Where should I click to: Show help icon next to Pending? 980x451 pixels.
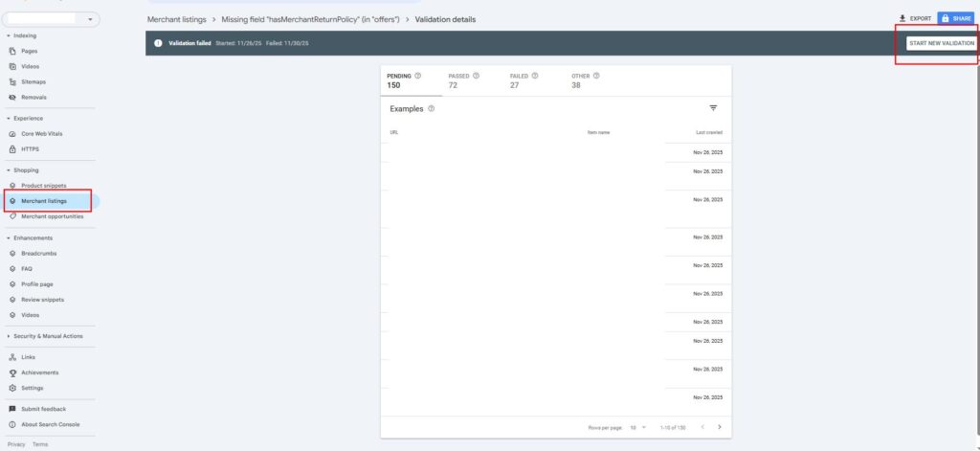point(417,76)
